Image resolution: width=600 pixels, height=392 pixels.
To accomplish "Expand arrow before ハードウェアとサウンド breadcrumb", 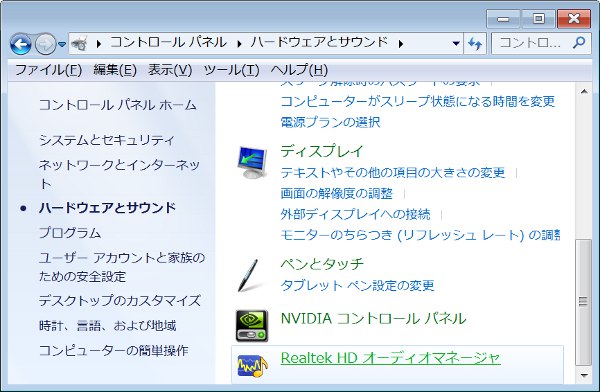I will pyautogui.click(x=239, y=44).
